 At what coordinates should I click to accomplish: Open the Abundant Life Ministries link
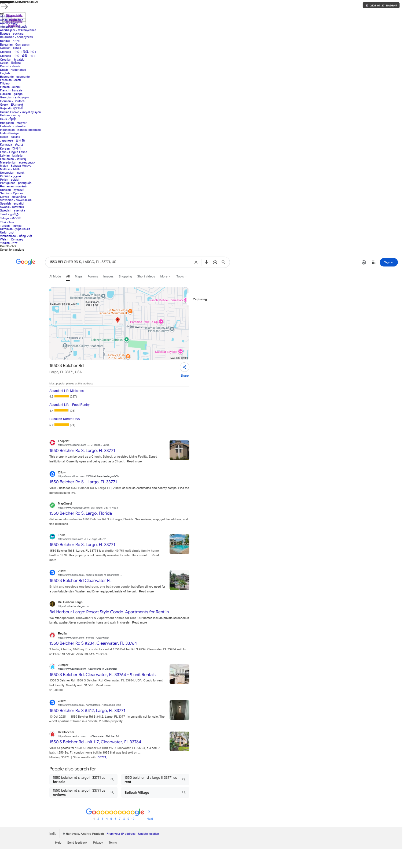(x=67, y=391)
